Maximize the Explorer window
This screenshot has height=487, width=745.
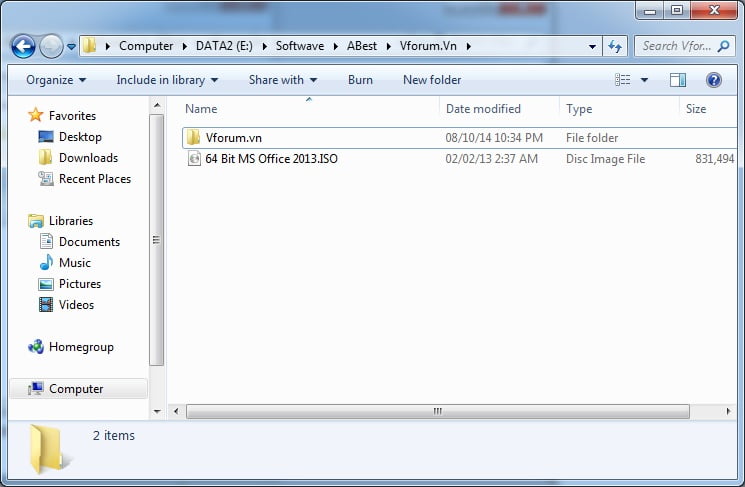(x=677, y=10)
